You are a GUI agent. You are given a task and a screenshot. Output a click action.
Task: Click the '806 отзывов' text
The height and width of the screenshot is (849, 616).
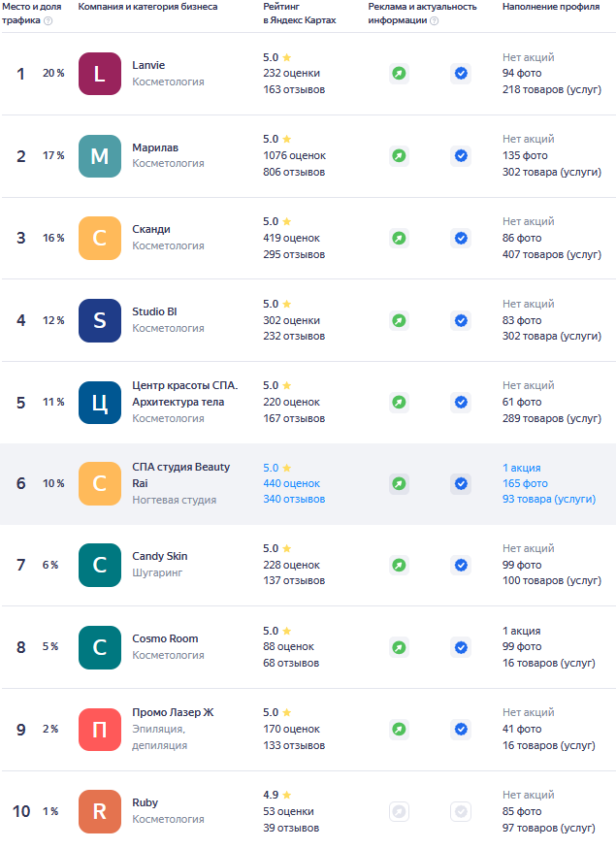[294, 172]
